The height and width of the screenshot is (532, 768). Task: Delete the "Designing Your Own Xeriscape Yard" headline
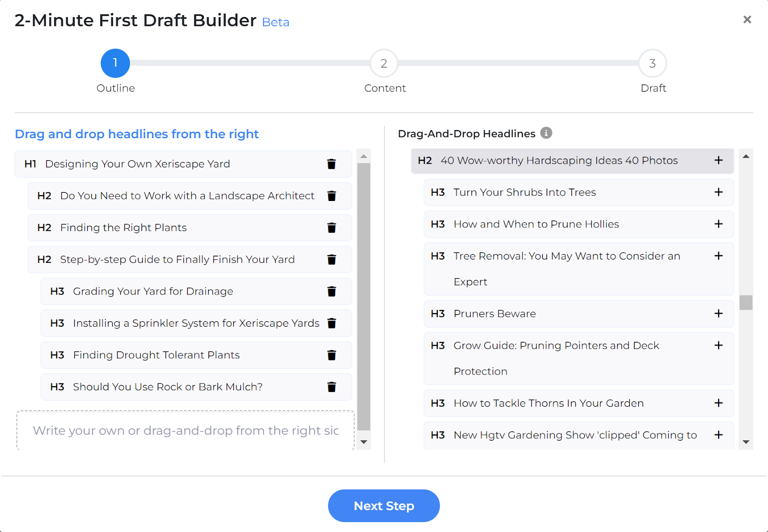(331, 164)
